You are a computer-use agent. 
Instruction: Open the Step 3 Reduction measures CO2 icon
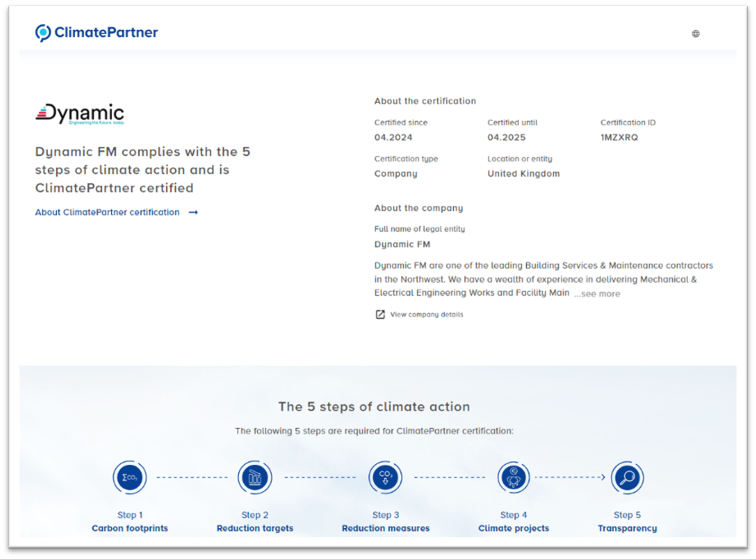point(385,477)
